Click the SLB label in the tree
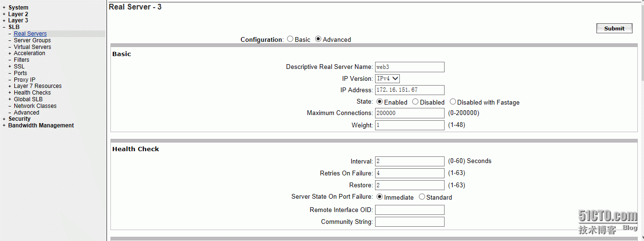Image resolution: width=644 pixels, height=241 pixels. (x=14, y=27)
